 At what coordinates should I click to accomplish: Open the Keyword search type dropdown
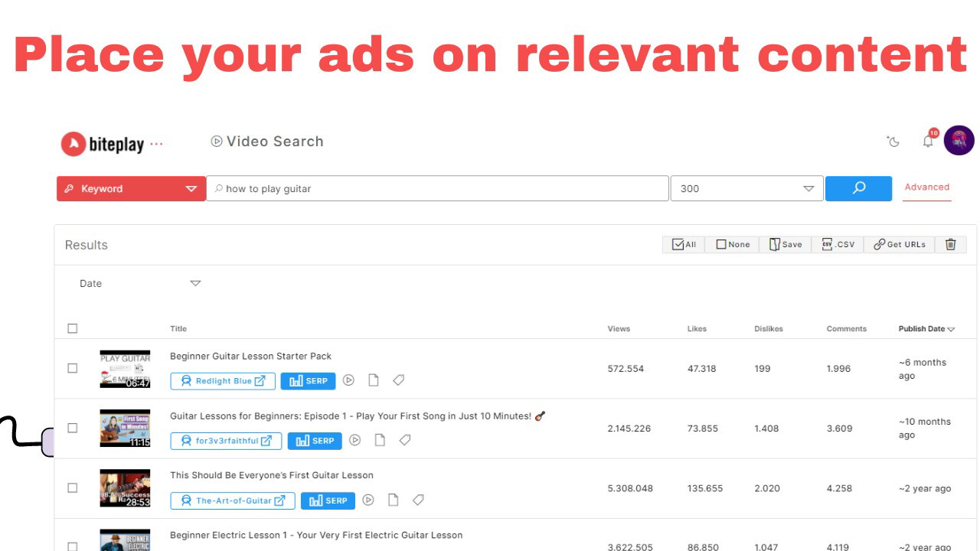[x=131, y=189]
